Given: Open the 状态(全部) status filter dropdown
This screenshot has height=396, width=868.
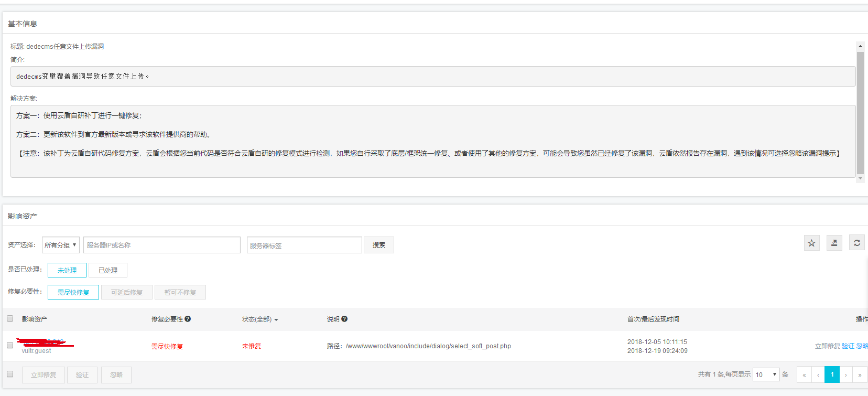Looking at the screenshot, I should (260, 319).
